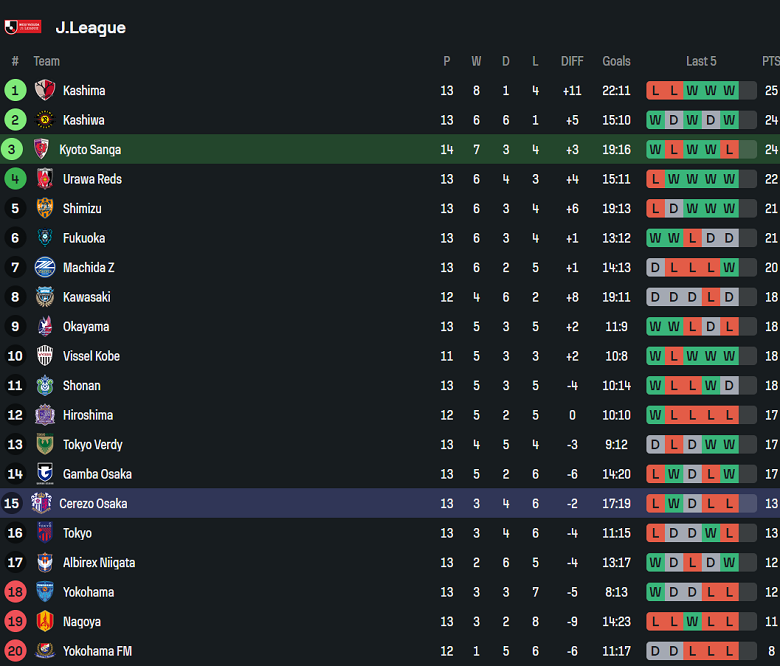Click the Kawasaki team crest
Screen dimensions: 780x666
[44, 297]
